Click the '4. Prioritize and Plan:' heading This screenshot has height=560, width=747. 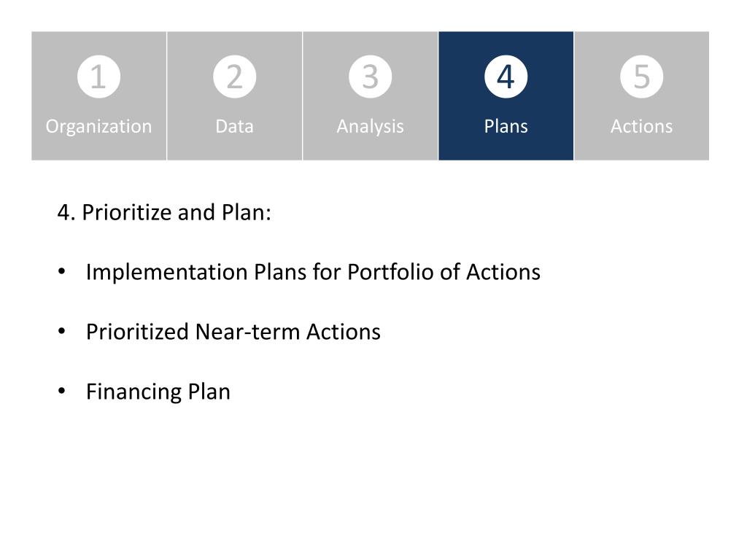(164, 212)
